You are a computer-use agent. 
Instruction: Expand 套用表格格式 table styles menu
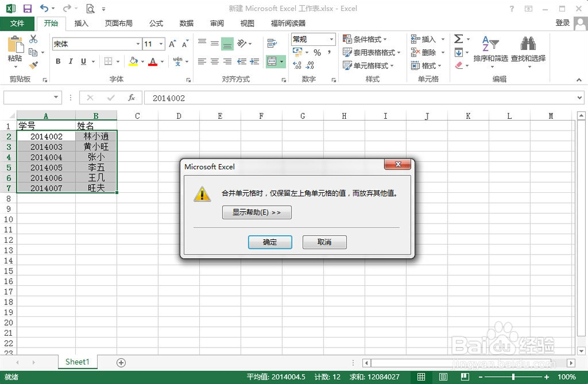click(372, 52)
